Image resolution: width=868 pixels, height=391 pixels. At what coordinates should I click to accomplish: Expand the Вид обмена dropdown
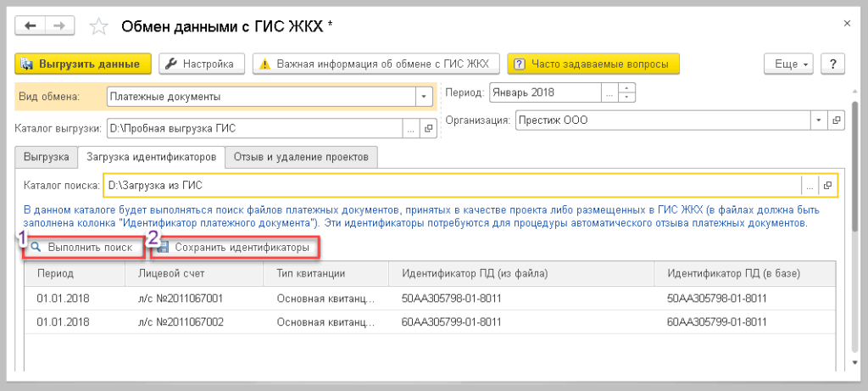(x=425, y=97)
